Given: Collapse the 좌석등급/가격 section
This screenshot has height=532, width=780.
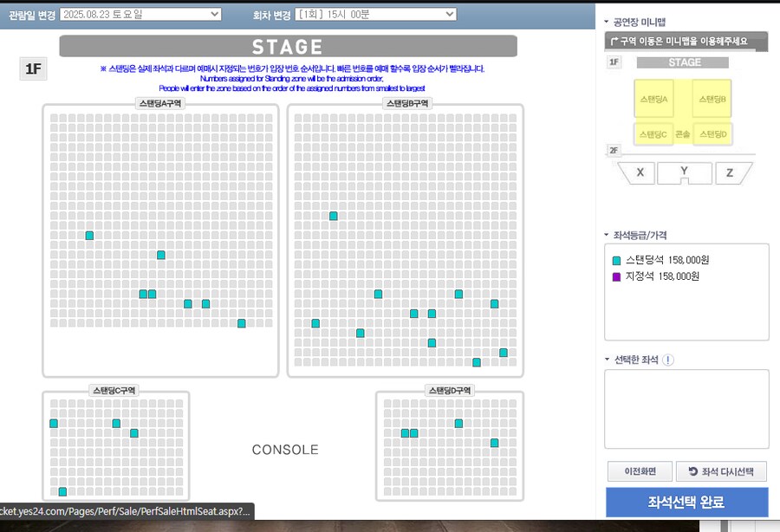Looking at the screenshot, I should pos(608,235).
